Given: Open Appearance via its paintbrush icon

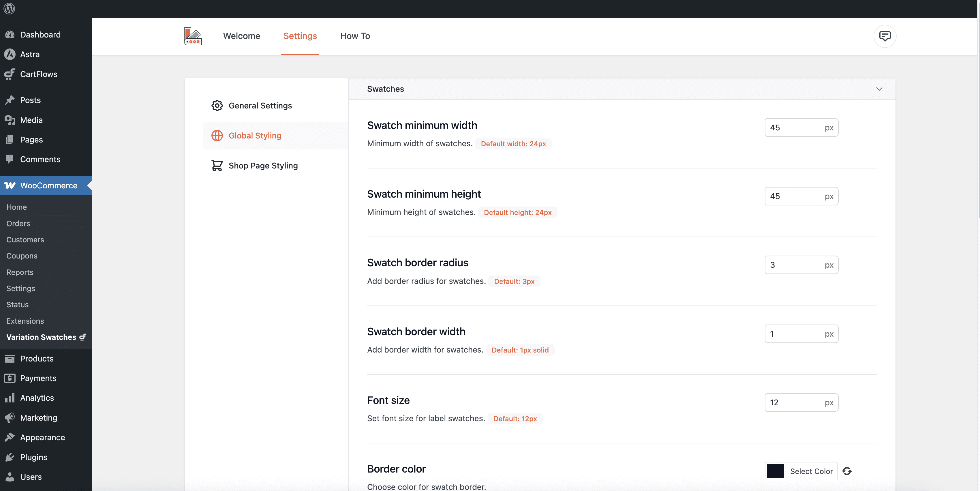Looking at the screenshot, I should pos(10,437).
